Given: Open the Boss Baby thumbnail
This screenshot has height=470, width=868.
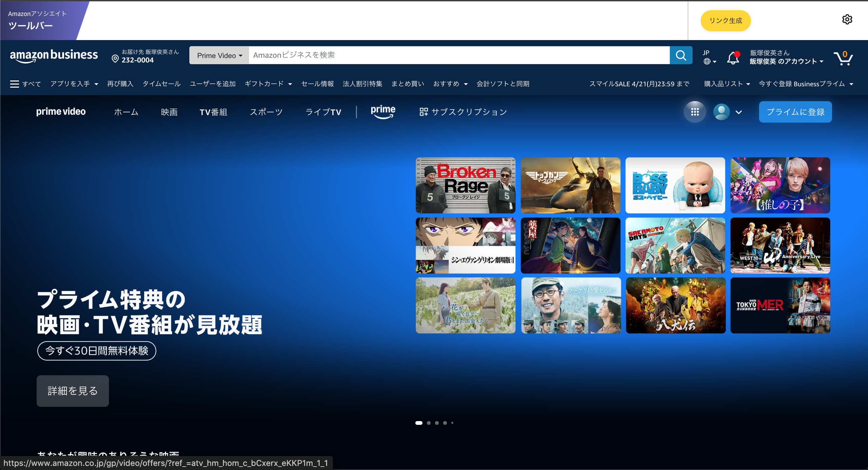Looking at the screenshot, I should tap(675, 185).
